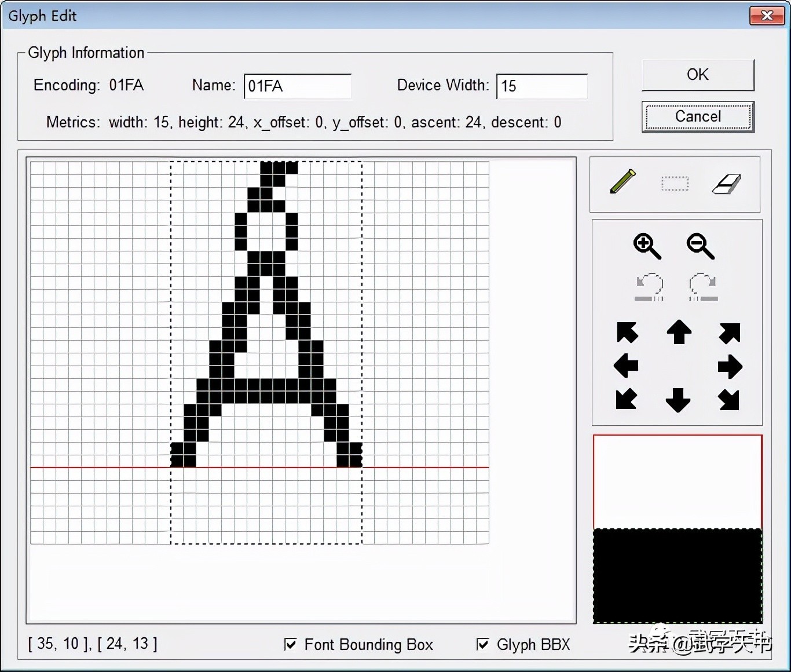The height and width of the screenshot is (672, 791).
Task: Choose the dotted rectangle selection tool
Action: pos(675,184)
